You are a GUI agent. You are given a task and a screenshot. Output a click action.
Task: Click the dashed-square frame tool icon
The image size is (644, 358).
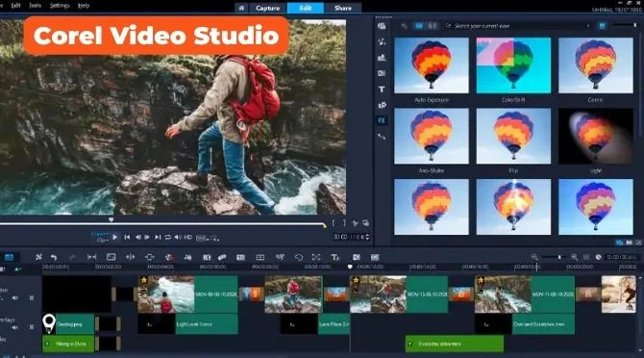[316, 257]
